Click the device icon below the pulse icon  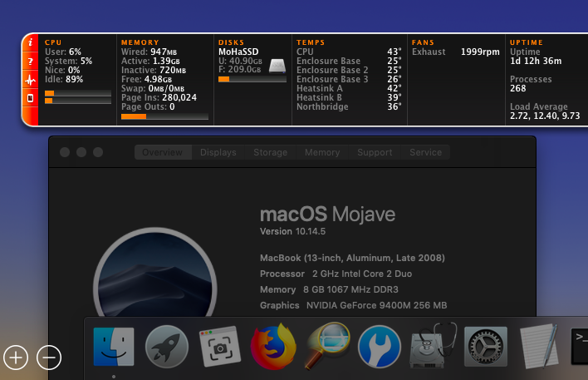click(x=31, y=98)
